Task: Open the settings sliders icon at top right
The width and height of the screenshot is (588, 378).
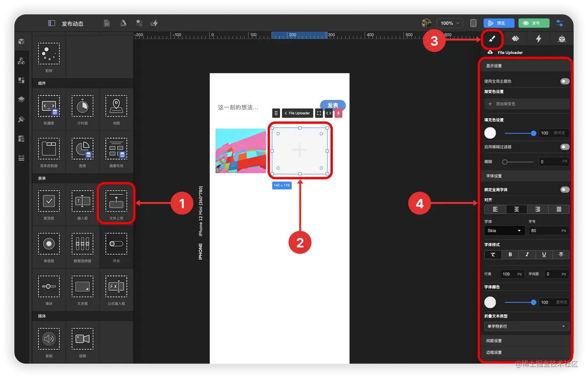Action: pyautogui.click(x=560, y=23)
